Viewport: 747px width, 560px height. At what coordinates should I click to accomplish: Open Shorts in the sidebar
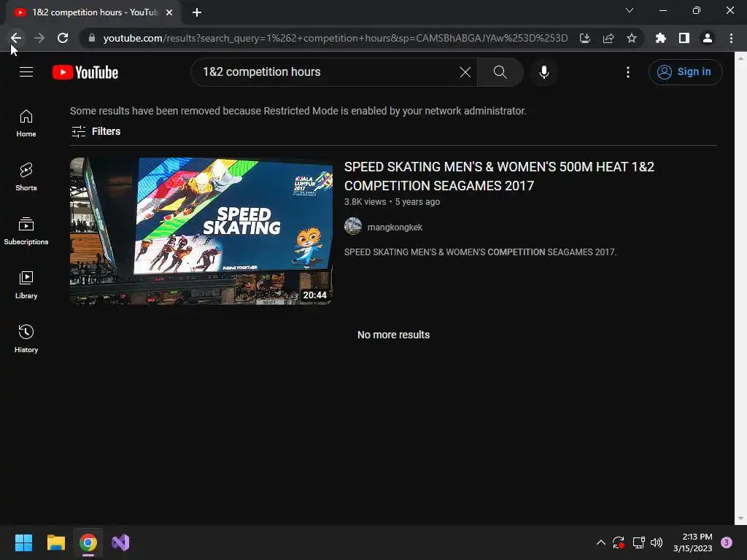[26, 177]
